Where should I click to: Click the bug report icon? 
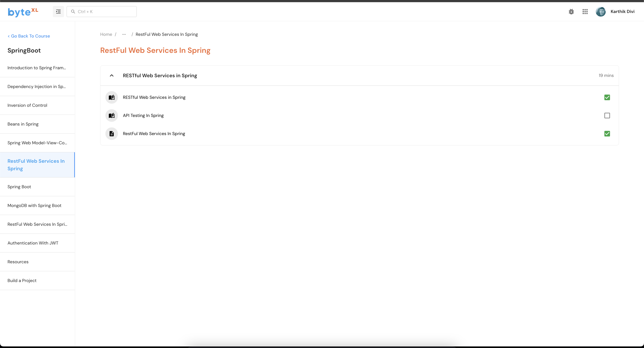coord(571,11)
